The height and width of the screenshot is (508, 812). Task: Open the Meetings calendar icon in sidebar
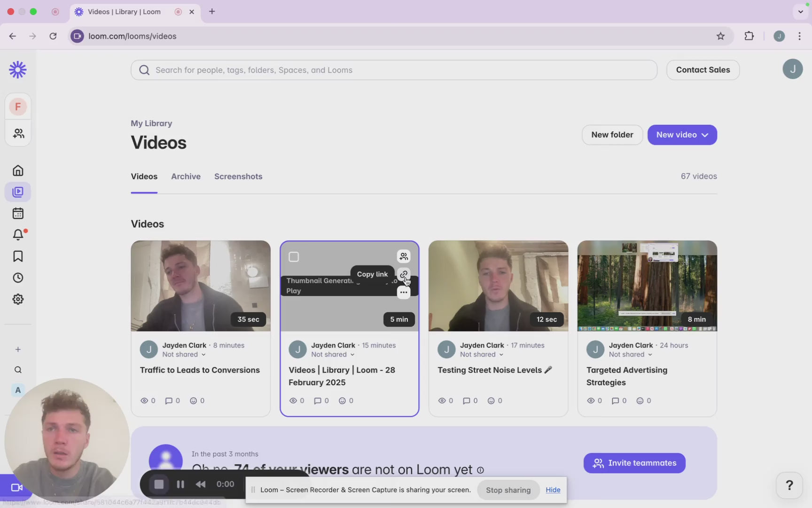pyautogui.click(x=18, y=214)
